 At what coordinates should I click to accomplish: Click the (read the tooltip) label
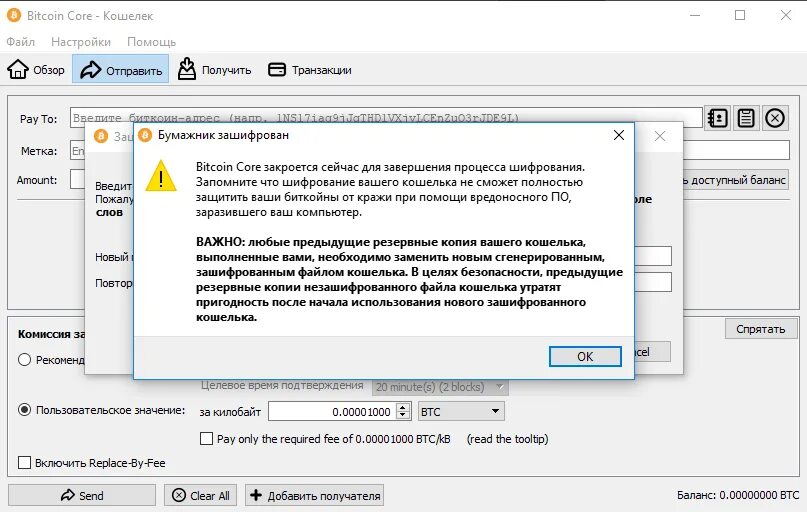(x=507, y=439)
